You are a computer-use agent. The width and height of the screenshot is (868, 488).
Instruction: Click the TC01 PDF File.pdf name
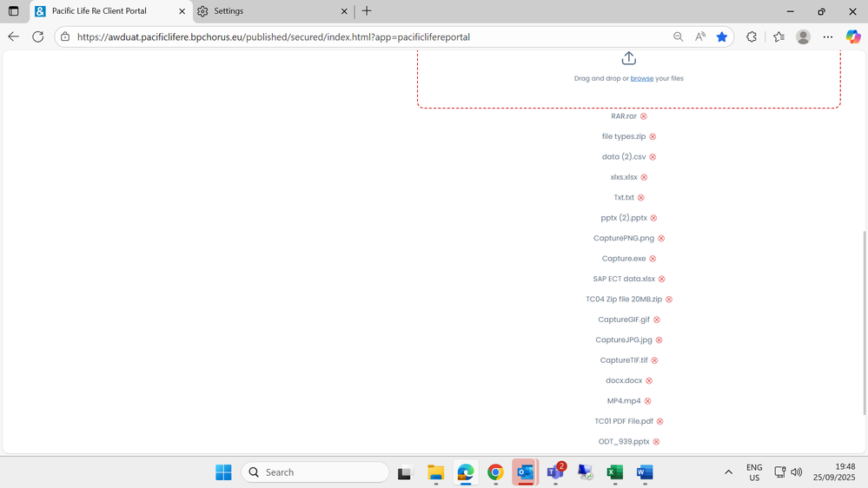pos(624,422)
